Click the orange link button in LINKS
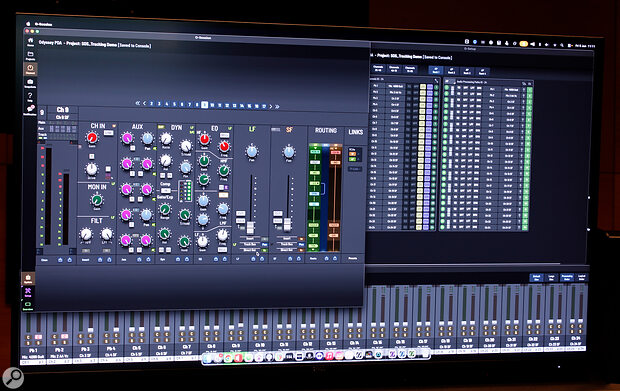This screenshot has height=391, width=620. pyautogui.click(x=353, y=153)
